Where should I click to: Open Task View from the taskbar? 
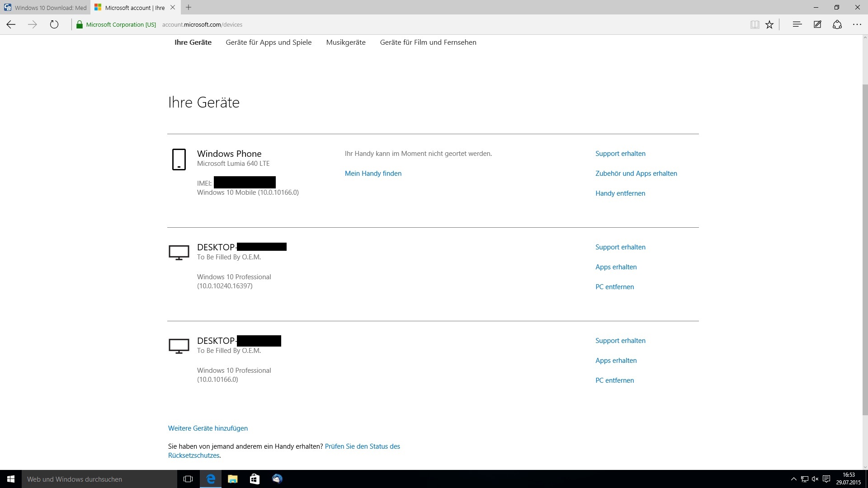click(188, 479)
